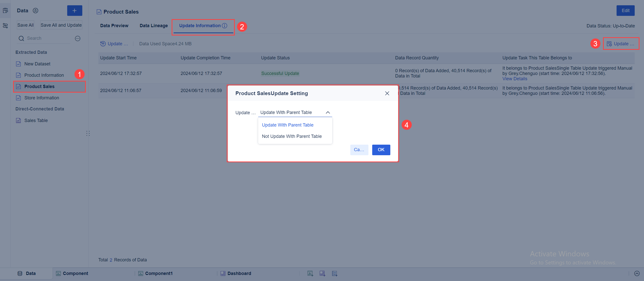Click the add dashboard icon in the bottom bar
Image resolution: width=644 pixels, height=281 pixels.
tap(322, 273)
